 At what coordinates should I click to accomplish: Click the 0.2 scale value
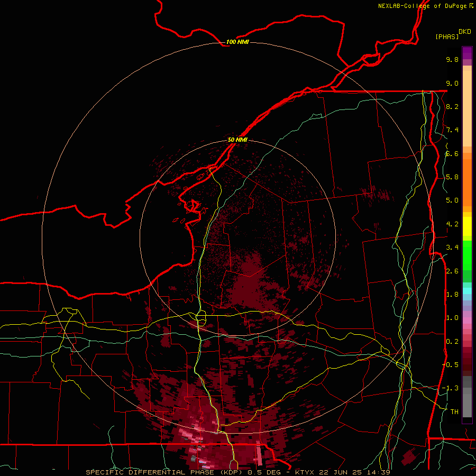(452, 342)
